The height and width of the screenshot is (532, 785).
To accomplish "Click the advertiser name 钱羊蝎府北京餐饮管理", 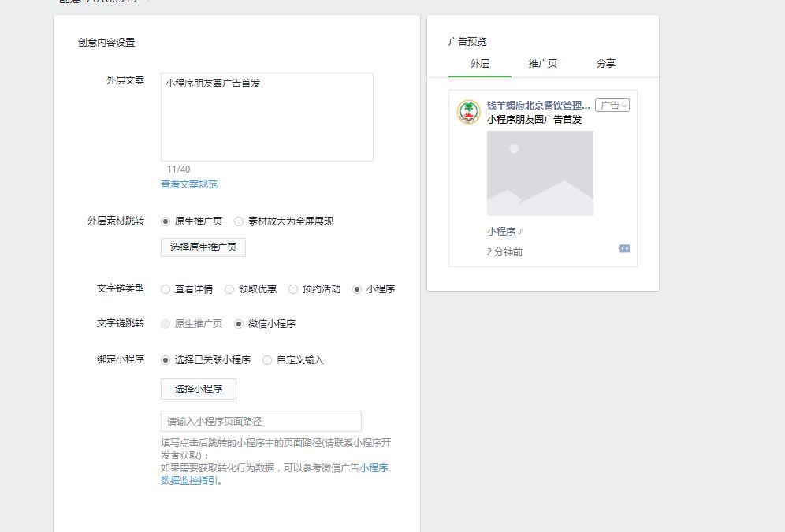I will [538, 105].
